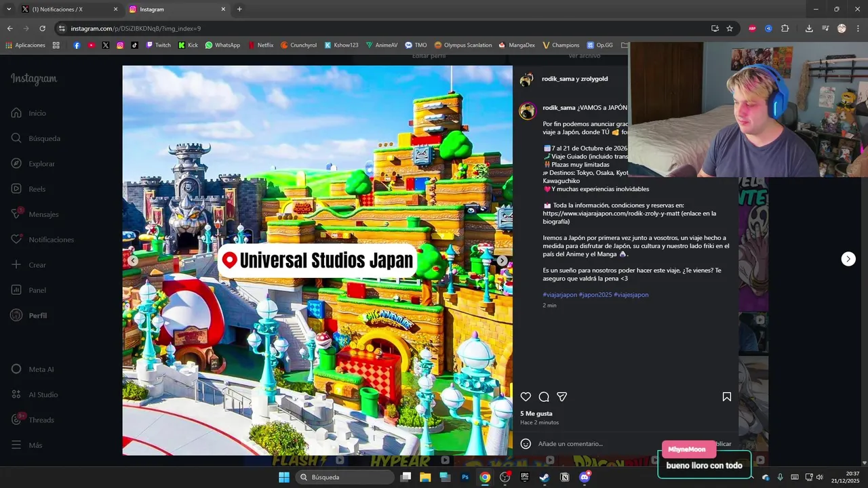868x488 pixels.
Task: Open Panel in the sidebar
Action: pyautogui.click(x=28, y=290)
